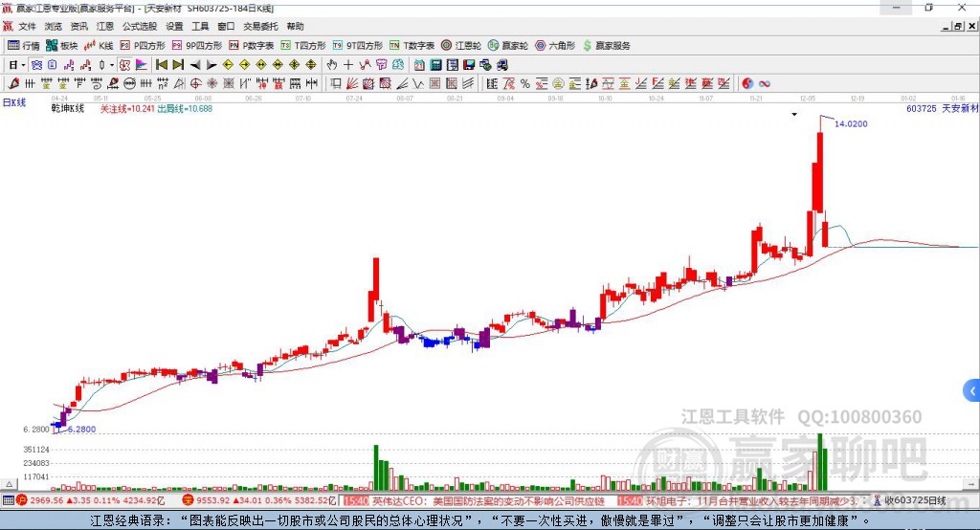Image resolution: width=980 pixels, height=530 pixels.
Task: Open the 9P四方形 tool
Action: [197, 46]
